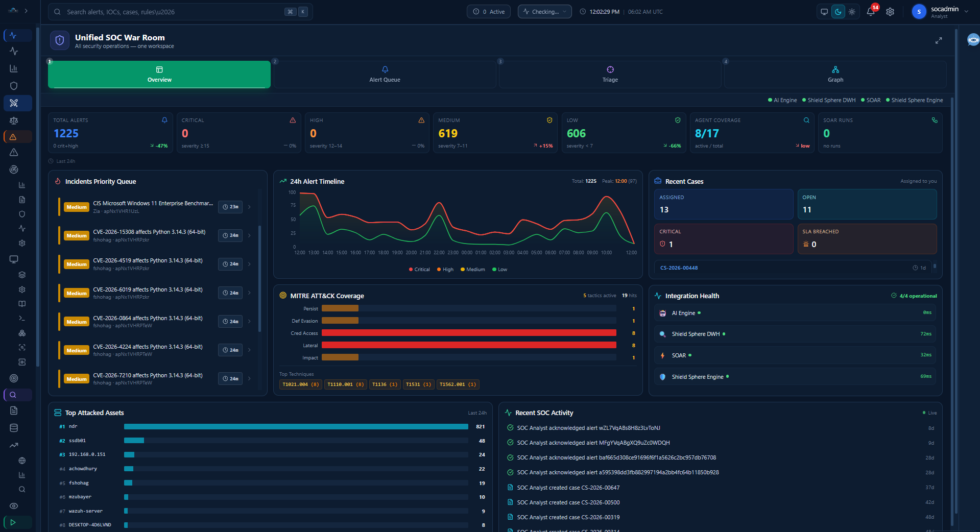This screenshot has height=532, width=980.
Task: Click the radar target icon in sidebar
Action: [x=14, y=170]
